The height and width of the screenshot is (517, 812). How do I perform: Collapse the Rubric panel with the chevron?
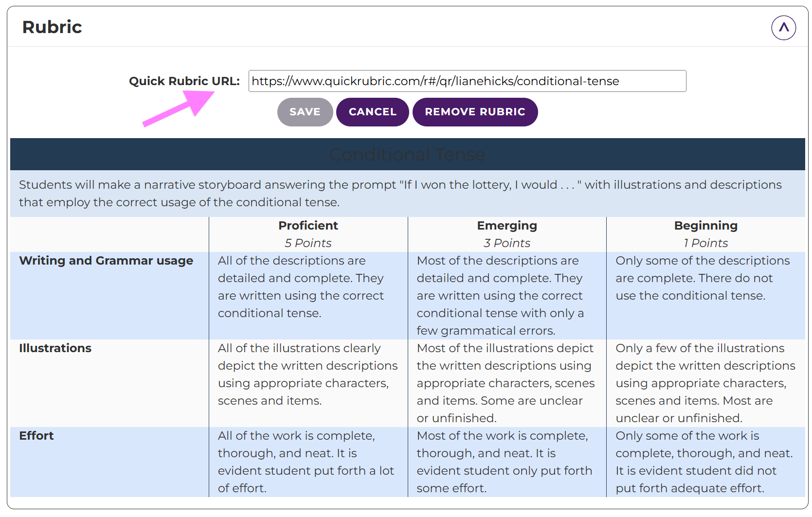click(x=783, y=28)
